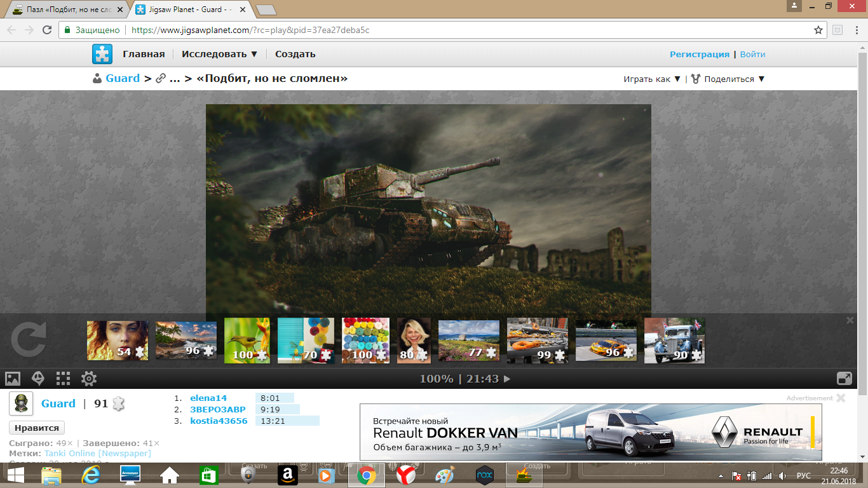Switch input language via РУС indicator

tap(804, 475)
